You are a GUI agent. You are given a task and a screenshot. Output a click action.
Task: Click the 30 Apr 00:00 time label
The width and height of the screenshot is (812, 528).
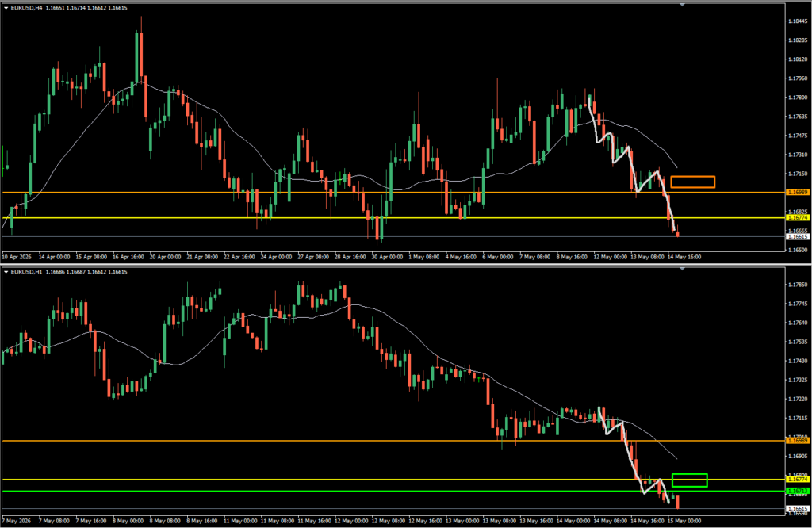click(387, 257)
